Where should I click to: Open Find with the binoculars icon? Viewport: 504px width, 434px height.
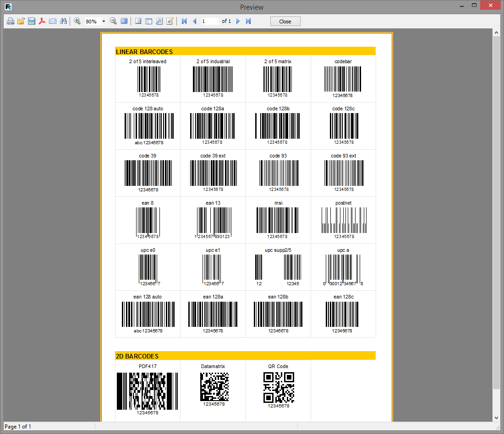[x=63, y=21]
